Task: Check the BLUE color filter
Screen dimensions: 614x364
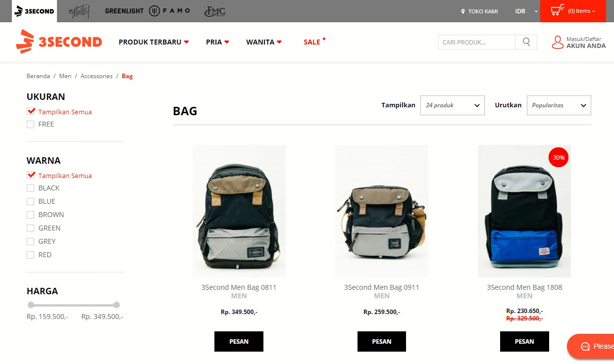Action: (31, 202)
